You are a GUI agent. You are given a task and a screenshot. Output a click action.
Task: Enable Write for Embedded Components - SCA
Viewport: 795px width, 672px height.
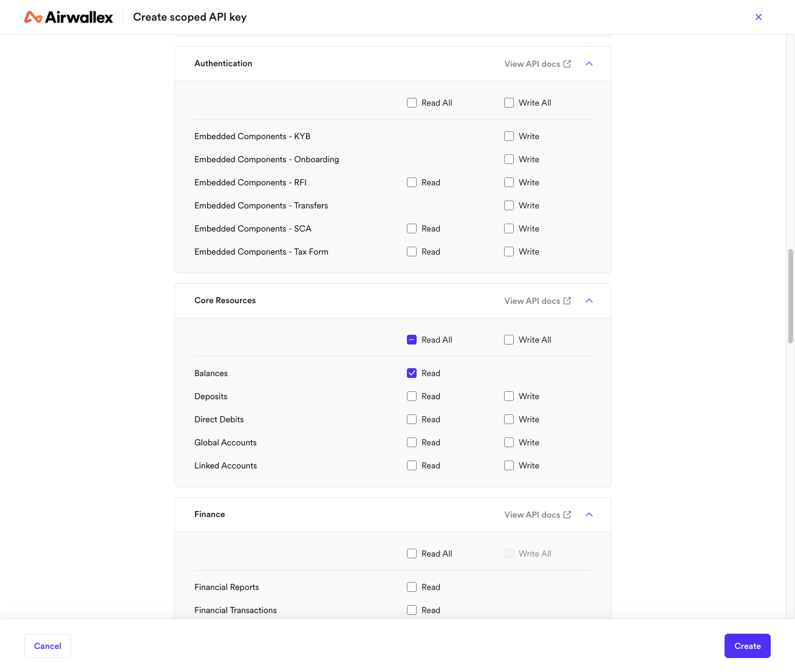tap(509, 228)
